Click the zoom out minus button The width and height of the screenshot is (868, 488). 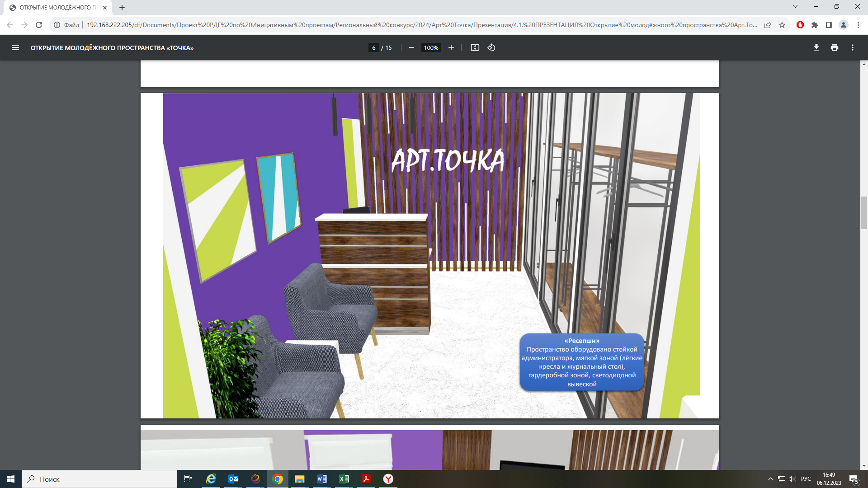[x=411, y=47]
